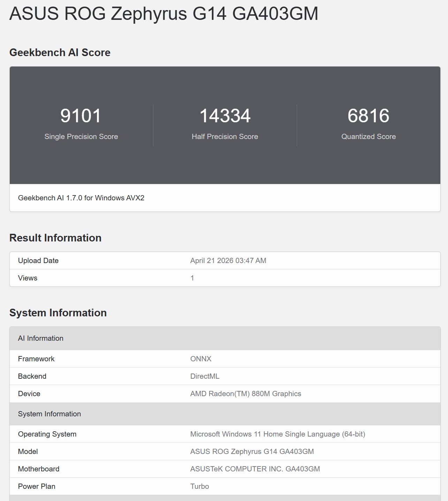Click the Model row label

click(x=28, y=452)
